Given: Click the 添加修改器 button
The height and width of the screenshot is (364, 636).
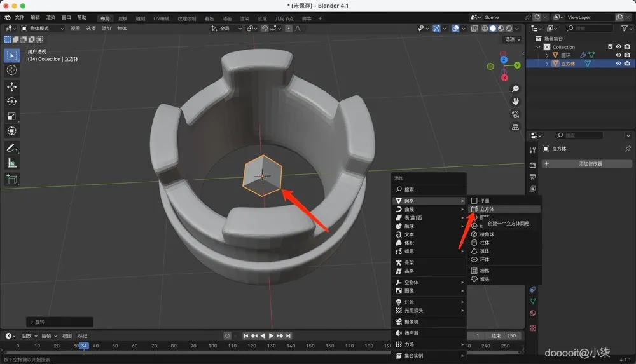Looking at the screenshot, I should (x=590, y=163).
